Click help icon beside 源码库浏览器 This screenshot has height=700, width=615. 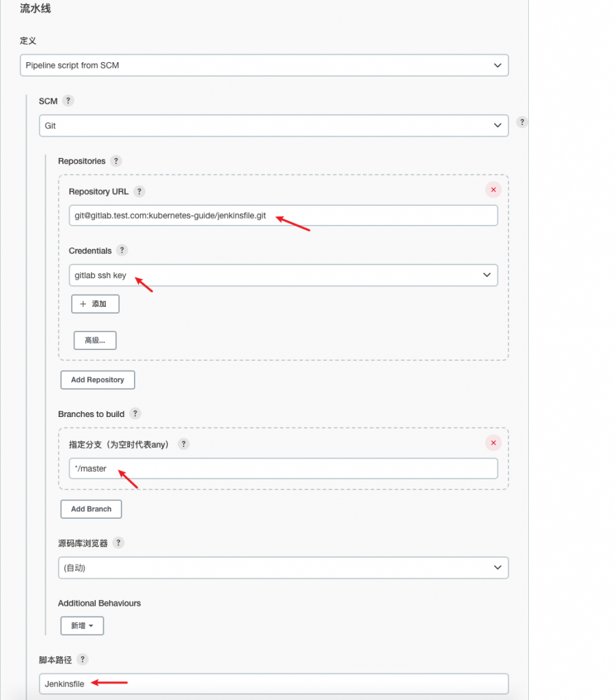[x=118, y=543]
